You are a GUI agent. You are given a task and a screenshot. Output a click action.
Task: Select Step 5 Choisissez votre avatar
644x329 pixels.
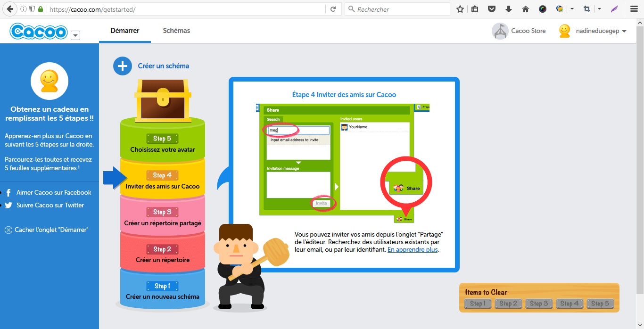163,144
